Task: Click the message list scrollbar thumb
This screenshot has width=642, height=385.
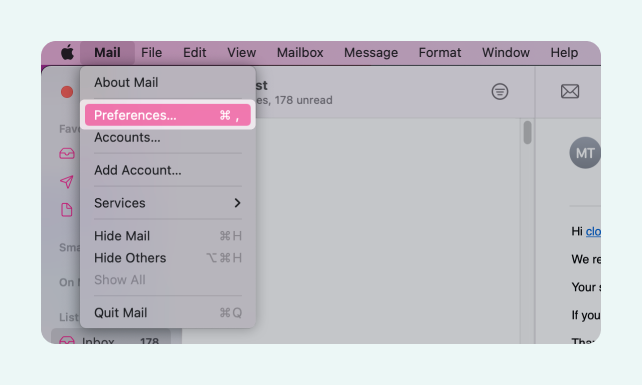Action: [527, 132]
